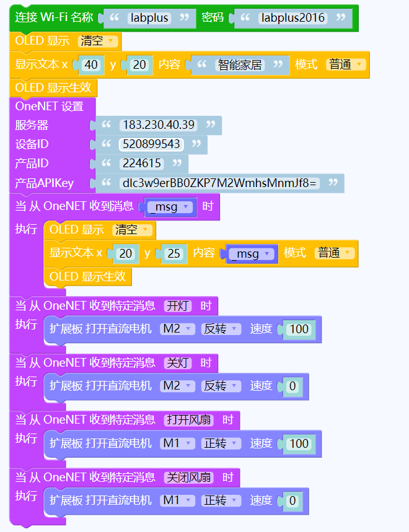Open the 正转 direction dropdown in 关闭风扇 handler
This screenshot has height=532, width=409.
(221, 500)
